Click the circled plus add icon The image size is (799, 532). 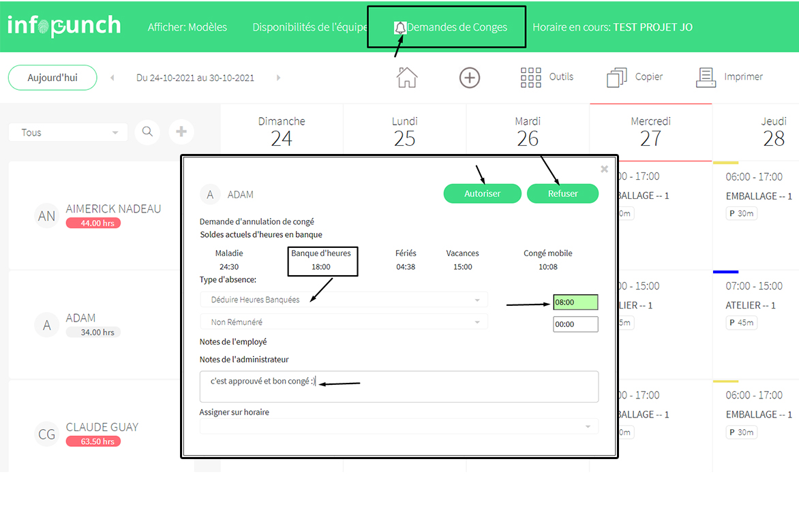pyautogui.click(x=469, y=78)
